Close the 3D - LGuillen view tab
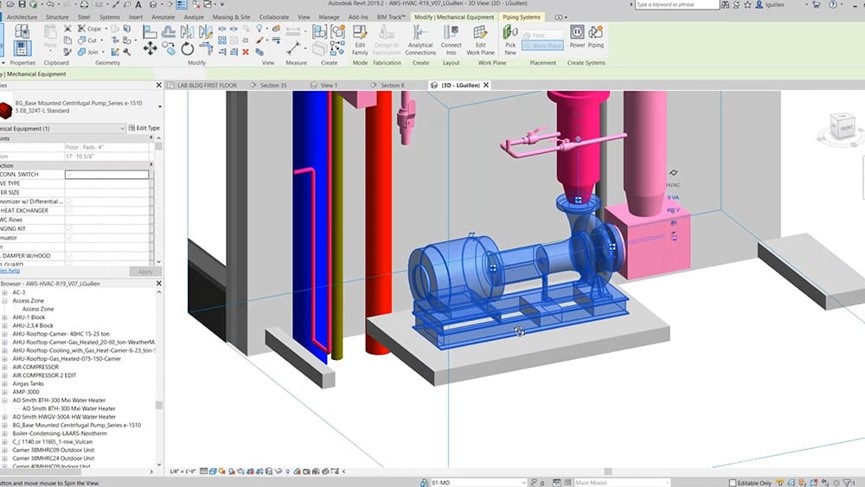The image size is (865, 487). click(486, 85)
